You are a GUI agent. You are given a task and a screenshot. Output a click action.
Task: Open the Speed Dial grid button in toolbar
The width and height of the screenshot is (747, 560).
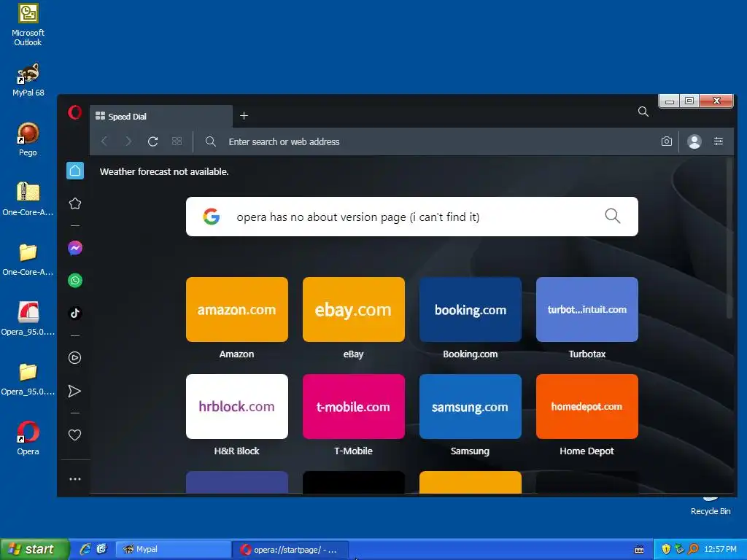(177, 141)
